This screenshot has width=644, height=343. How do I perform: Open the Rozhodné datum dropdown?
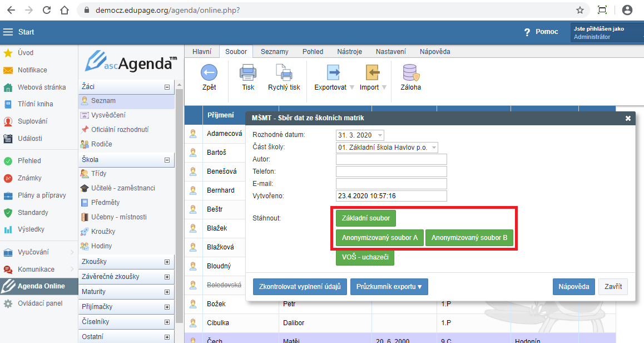click(380, 135)
